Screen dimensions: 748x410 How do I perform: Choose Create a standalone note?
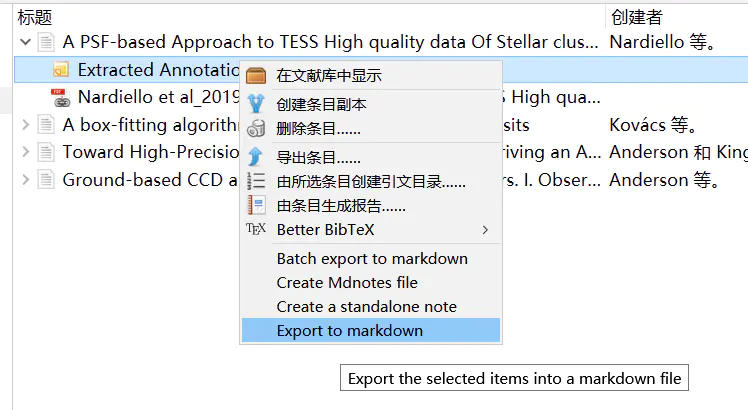(366, 306)
